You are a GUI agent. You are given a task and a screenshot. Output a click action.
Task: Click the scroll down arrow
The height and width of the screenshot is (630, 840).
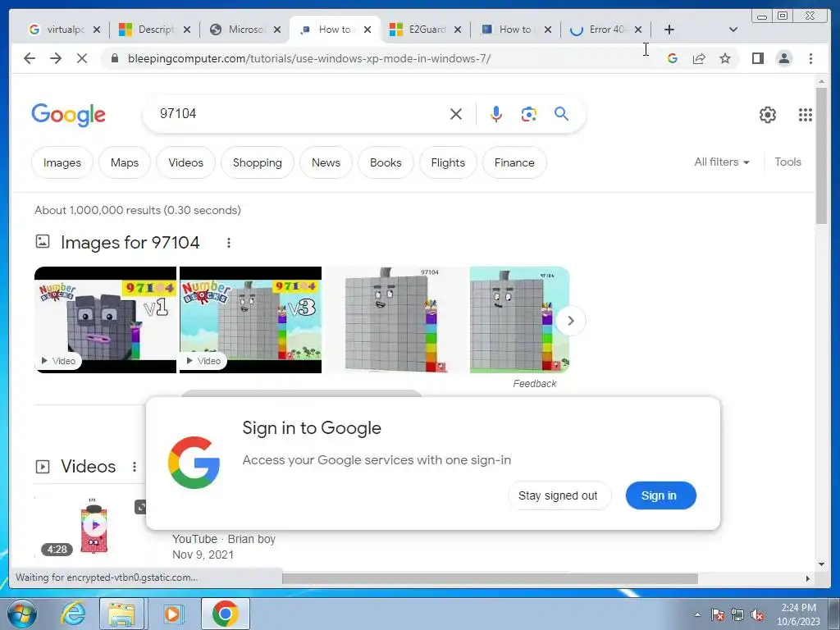coord(821,564)
